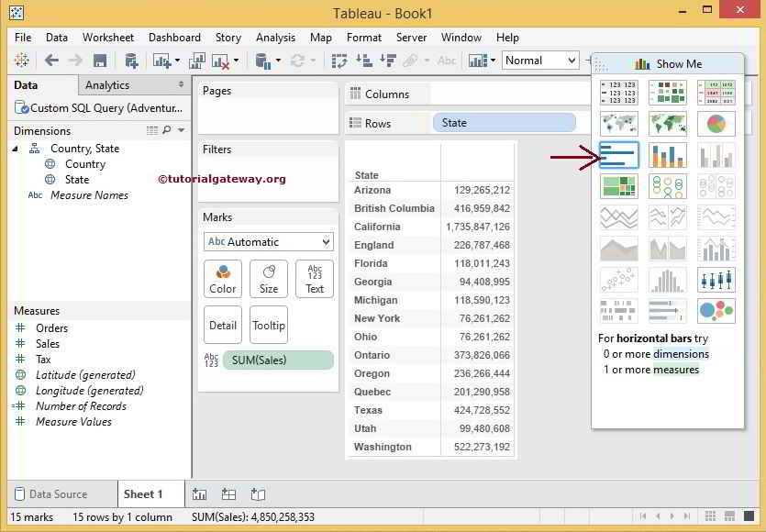Choose pie chart in Show Me panel

tap(716, 124)
